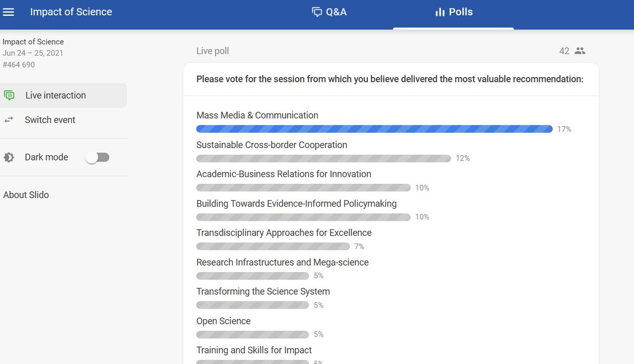Click the Dark mode contrast icon
This screenshot has height=364, width=634.
[8, 157]
